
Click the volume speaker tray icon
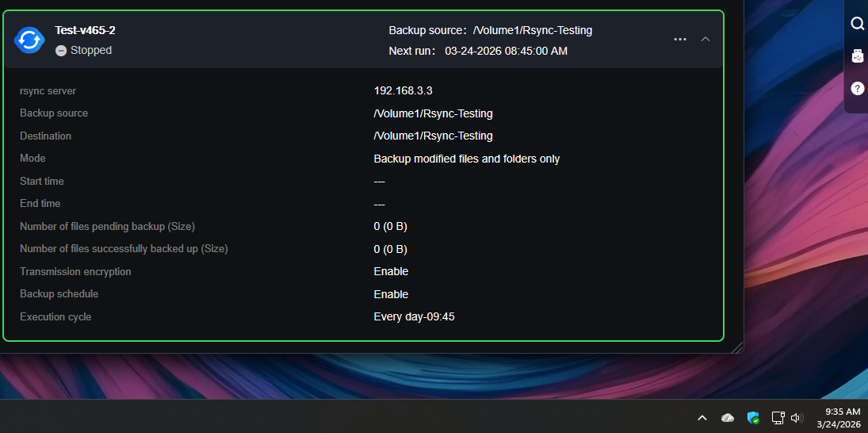[797, 418]
